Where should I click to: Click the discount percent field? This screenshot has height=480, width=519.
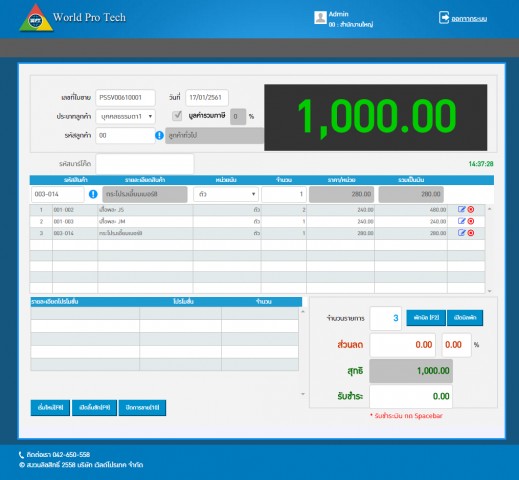click(x=456, y=345)
